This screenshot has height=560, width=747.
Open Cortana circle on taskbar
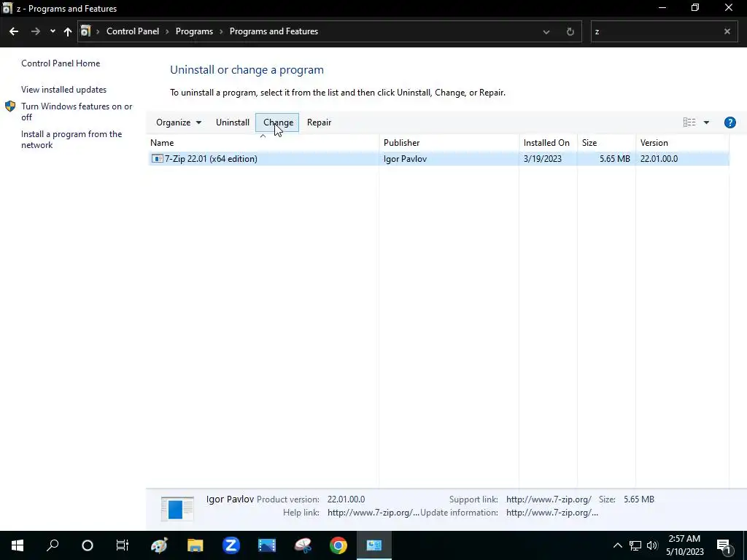(88, 545)
